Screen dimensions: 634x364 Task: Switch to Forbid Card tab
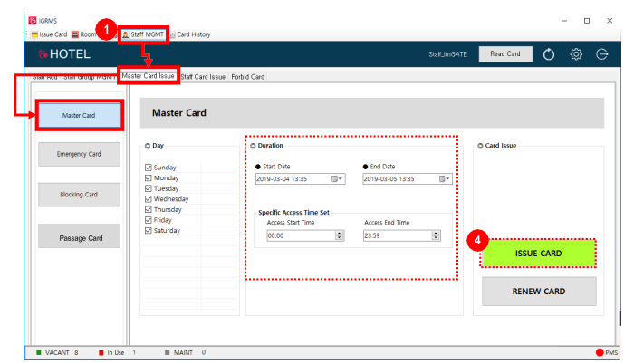coord(248,77)
